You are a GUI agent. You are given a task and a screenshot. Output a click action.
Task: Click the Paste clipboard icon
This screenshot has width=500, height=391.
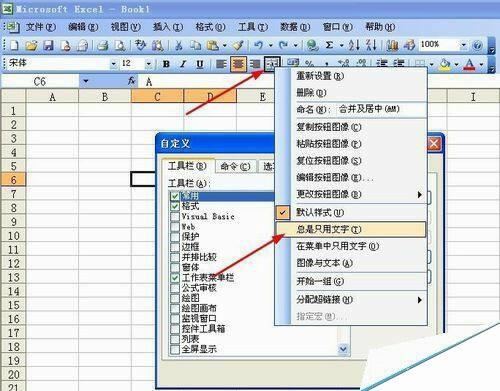point(212,45)
